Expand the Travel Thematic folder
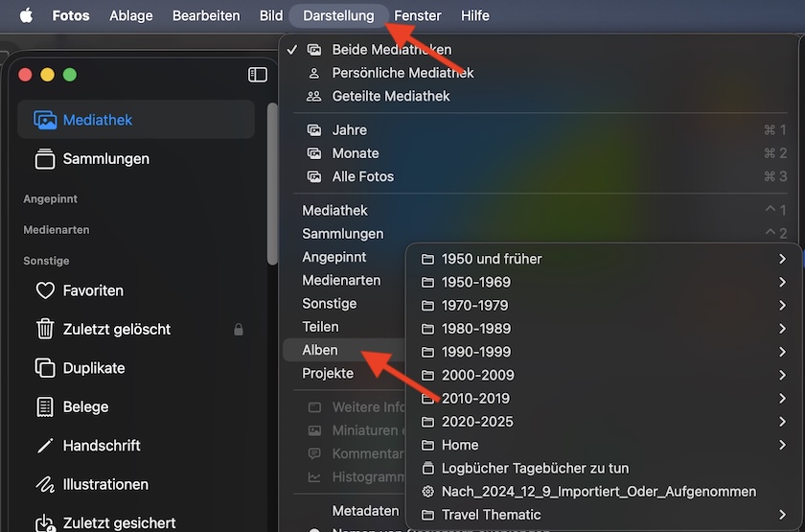Viewport: 805px width, 532px height. click(493, 515)
